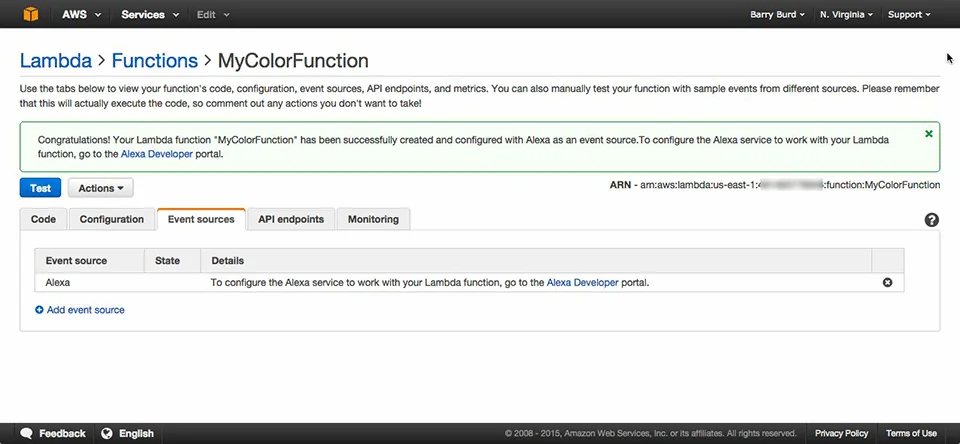Select the Alexa event source row text
Viewport: 960px width, 444px height.
tap(58, 283)
